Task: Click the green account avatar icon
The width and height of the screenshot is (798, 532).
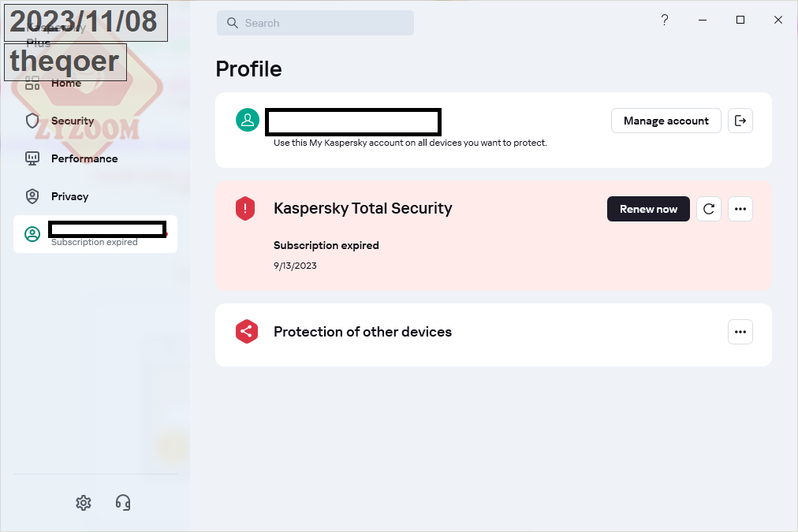Action: click(x=248, y=120)
